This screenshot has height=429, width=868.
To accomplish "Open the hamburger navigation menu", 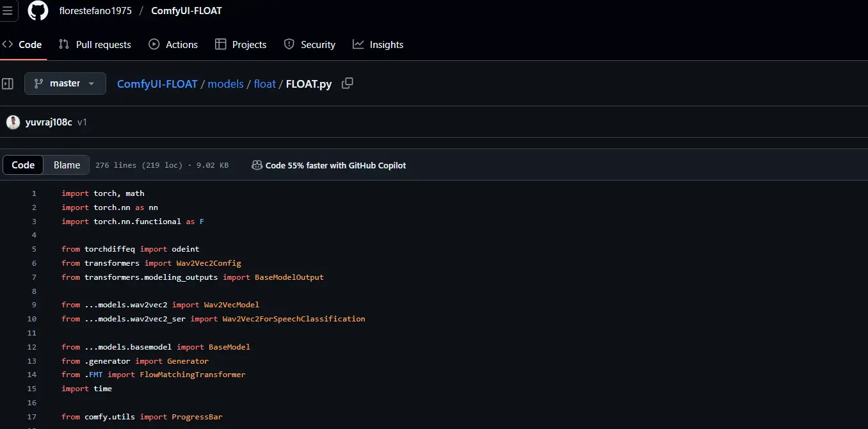I will click(7, 11).
